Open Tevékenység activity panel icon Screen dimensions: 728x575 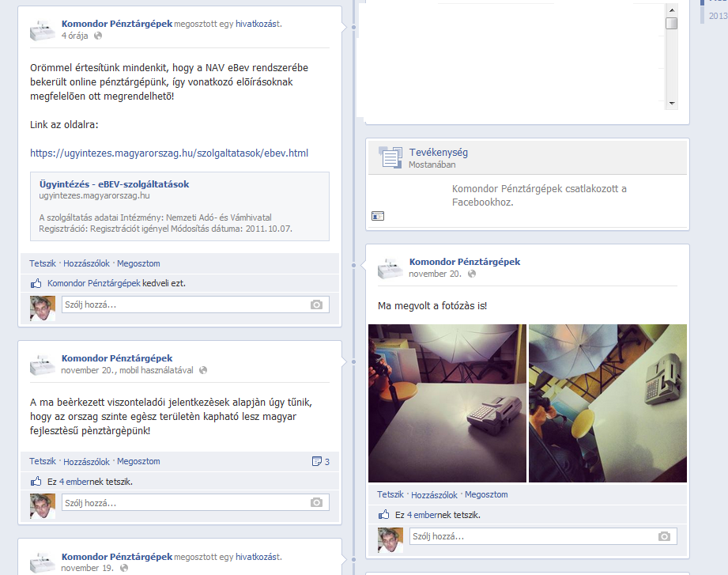coord(390,157)
